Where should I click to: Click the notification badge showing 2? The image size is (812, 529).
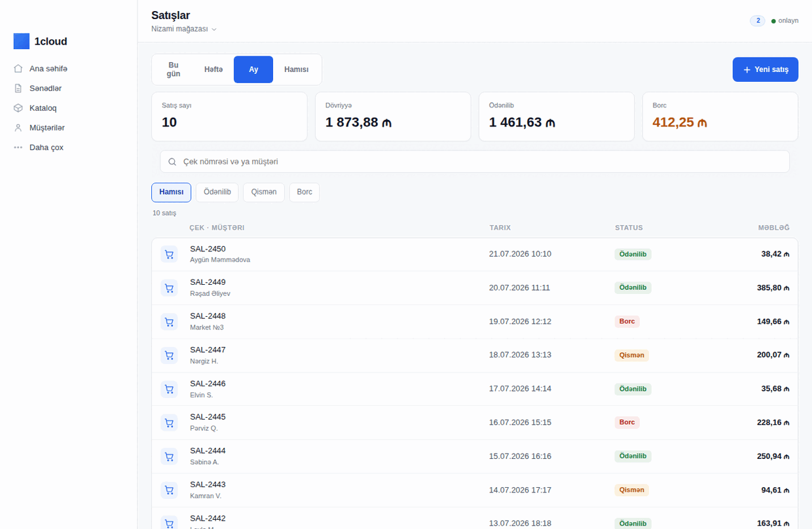point(758,21)
